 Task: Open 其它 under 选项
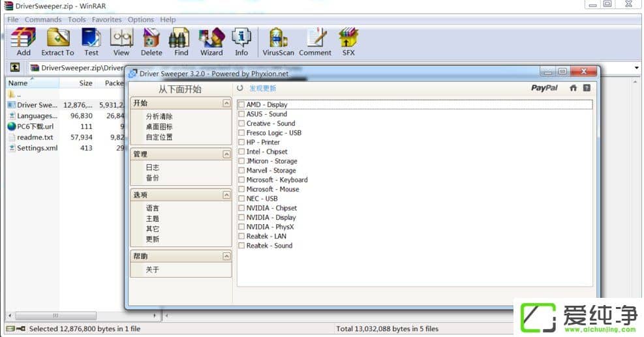pyautogui.click(x=153, y=229)
